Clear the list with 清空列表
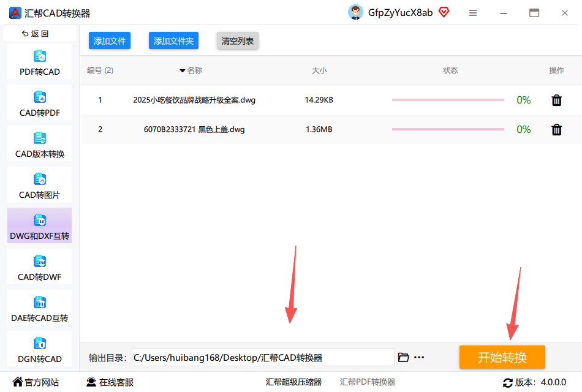582x392 pixels. pyautogui.click(x=238, y=40)
